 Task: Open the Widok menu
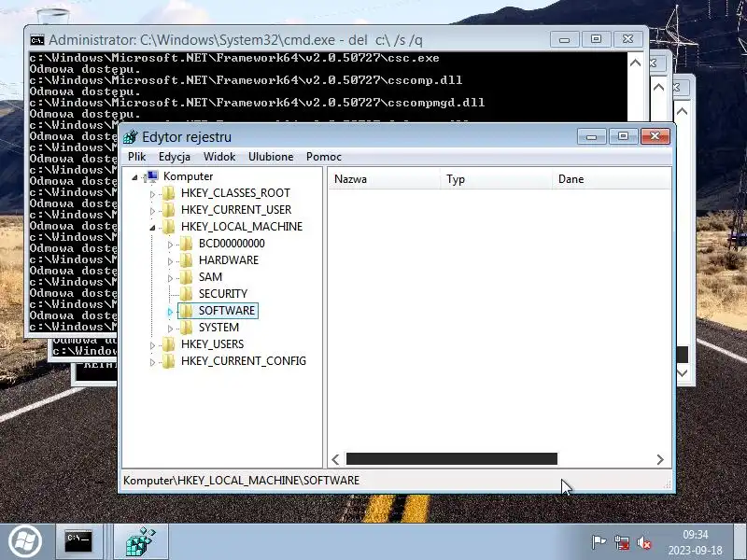pyautogui.click(x=219, y=157)
